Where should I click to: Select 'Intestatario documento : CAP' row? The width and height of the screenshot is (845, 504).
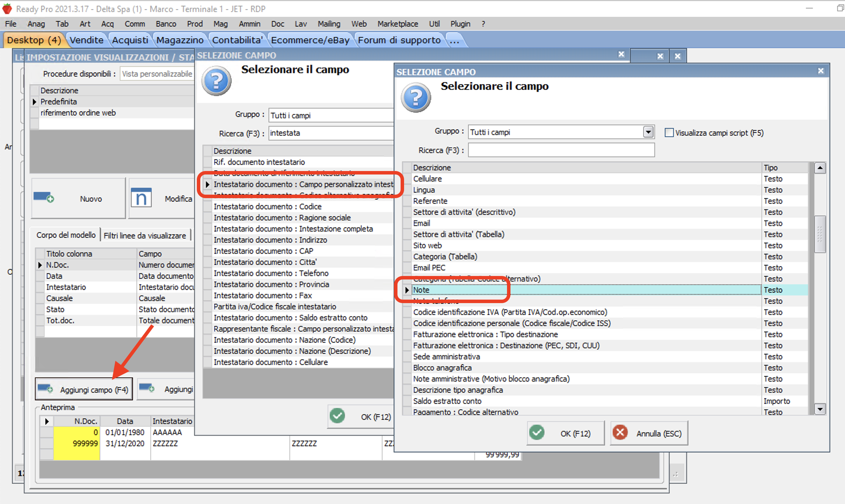(x=303, y=251)
